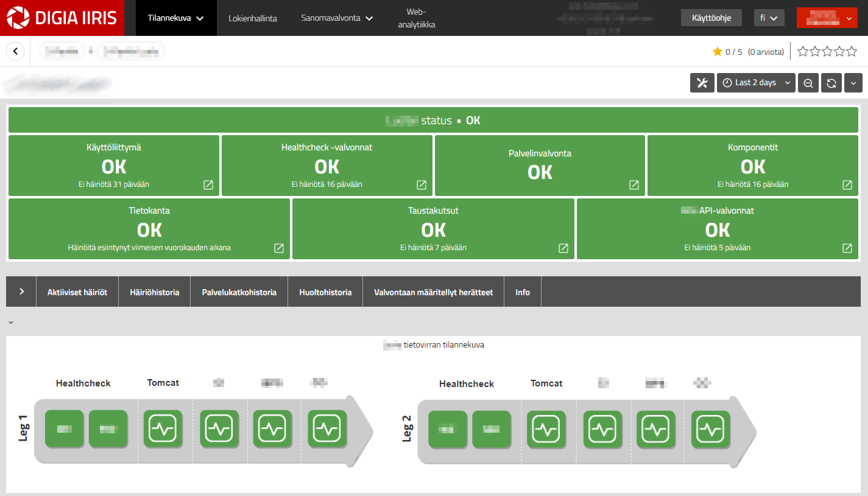
Task: Expand the tab bar with the right chevron
Action: (x=21, y=292)
